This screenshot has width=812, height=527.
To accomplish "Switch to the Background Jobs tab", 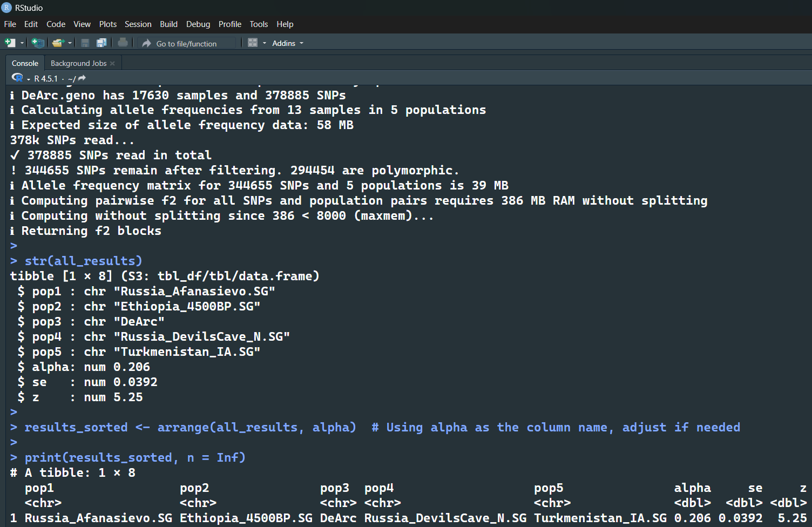I will (79, 63).
